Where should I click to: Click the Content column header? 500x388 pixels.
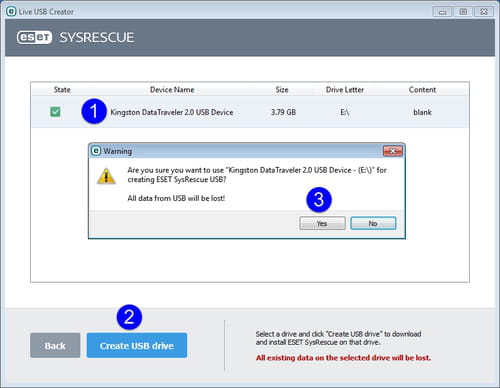[x=422, y=90]
